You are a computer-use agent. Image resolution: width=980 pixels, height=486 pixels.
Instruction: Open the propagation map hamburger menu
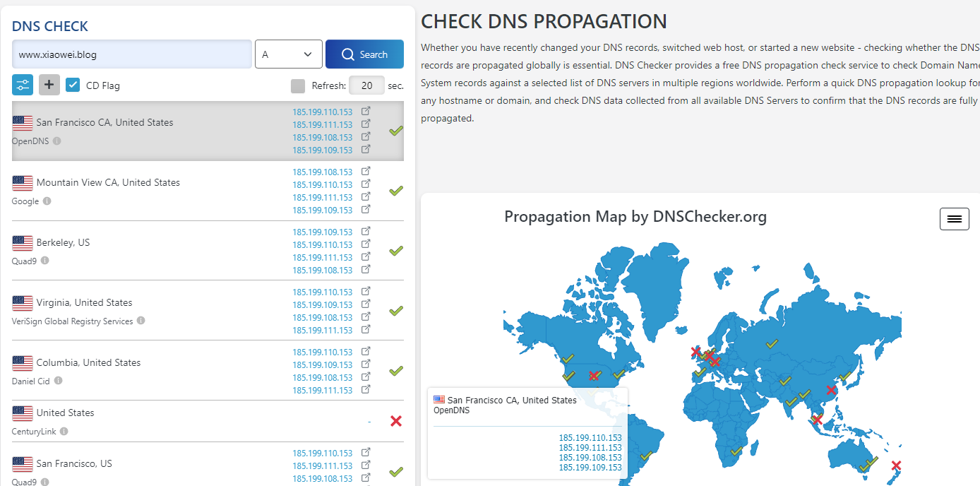coord(954,219)
